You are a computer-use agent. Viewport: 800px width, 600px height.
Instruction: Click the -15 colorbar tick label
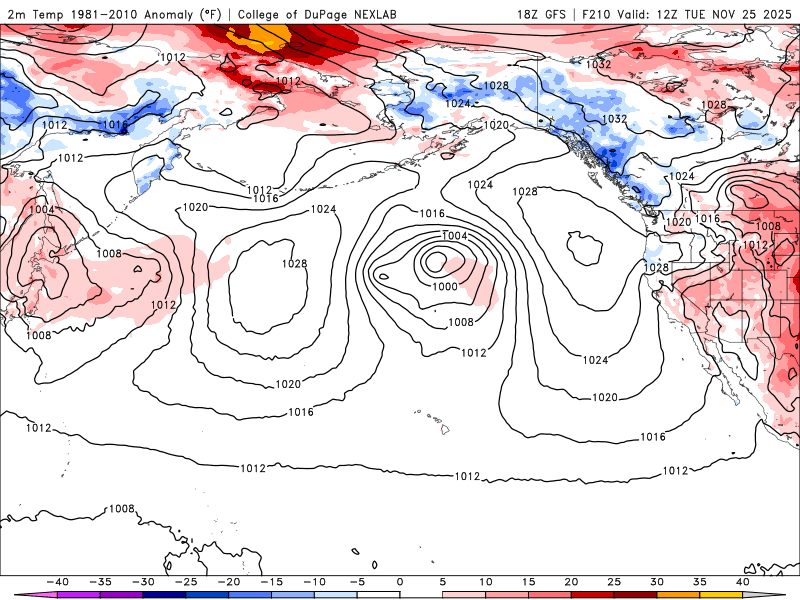point(272,582)
